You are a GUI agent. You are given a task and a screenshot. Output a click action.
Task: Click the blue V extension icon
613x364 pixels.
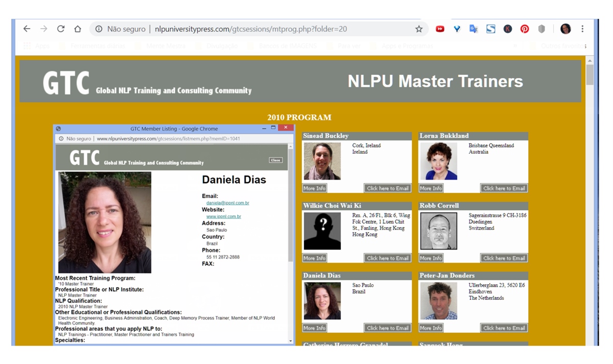coord(457,29)
